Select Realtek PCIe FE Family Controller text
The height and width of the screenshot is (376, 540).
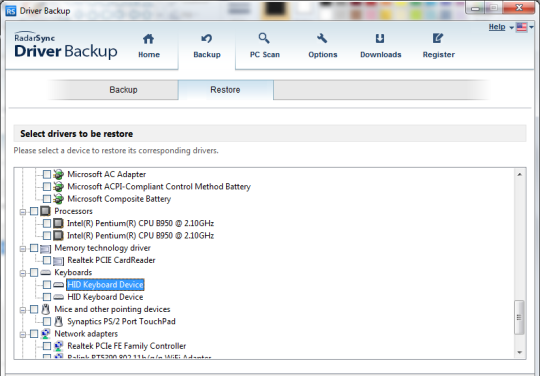point(126,346)
